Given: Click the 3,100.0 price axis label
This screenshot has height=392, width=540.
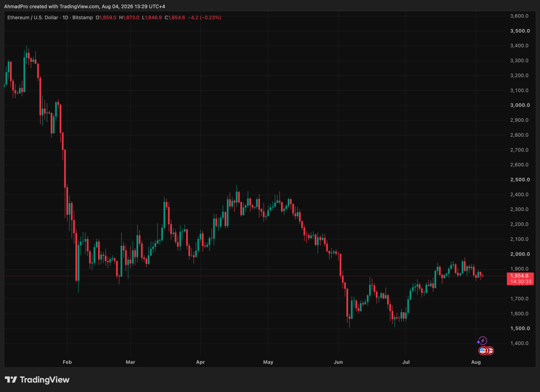Looking at the screenshot, I should tap(519, 90).
